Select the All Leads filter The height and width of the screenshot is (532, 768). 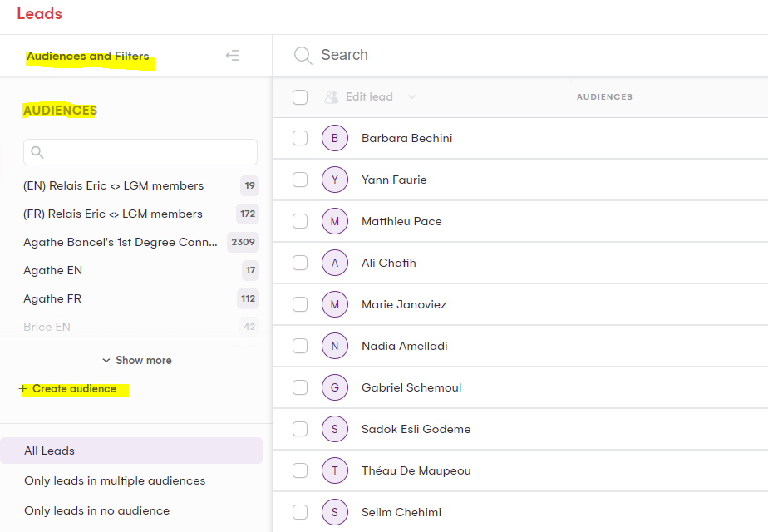point(50,451)
